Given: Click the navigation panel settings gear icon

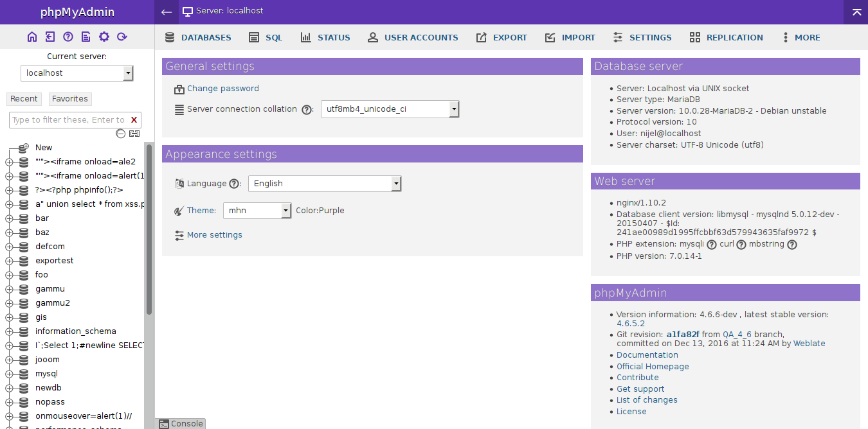Looking at the screenshot, I should (x=104, y=37).
